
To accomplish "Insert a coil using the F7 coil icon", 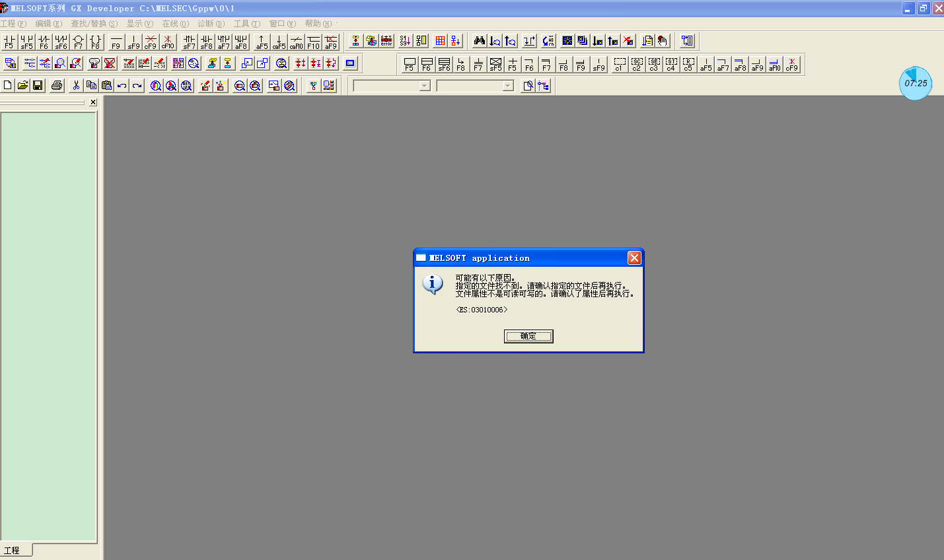I will coord(78,42).
